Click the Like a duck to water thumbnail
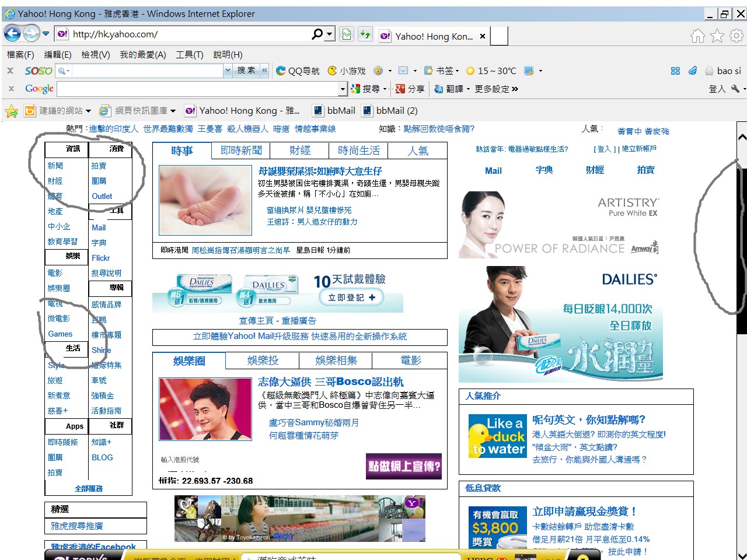 point(498,436)
